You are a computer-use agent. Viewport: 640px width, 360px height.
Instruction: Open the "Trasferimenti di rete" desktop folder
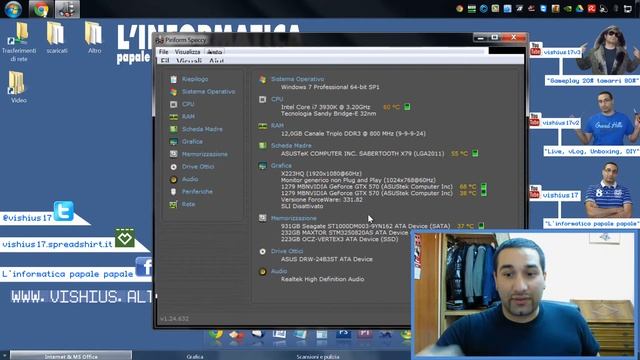pyautogui.click(x=19, y=42)
